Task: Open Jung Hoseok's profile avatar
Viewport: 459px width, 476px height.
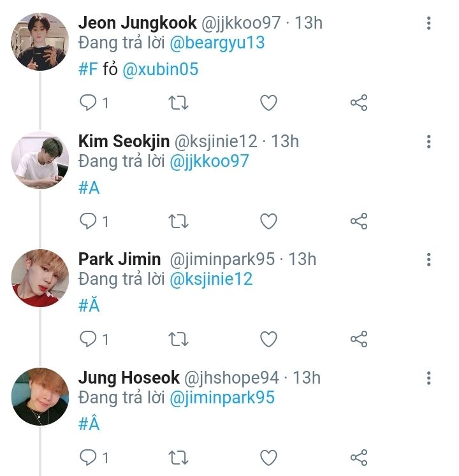Action: click(40, 396)
